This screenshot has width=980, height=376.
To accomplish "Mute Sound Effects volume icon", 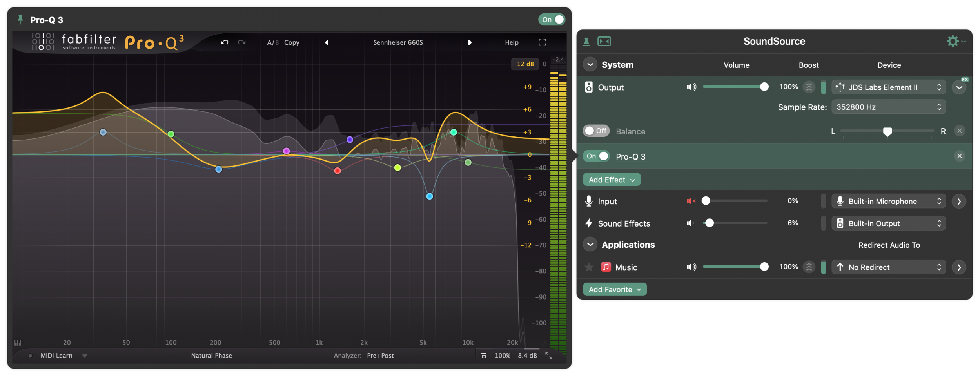I will 690,223.
